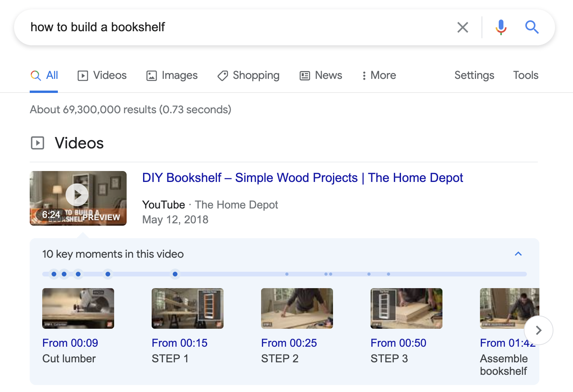Select the All results tab
Image resolution: width=573 pixels, height=392 pixels.
[44, 75]
